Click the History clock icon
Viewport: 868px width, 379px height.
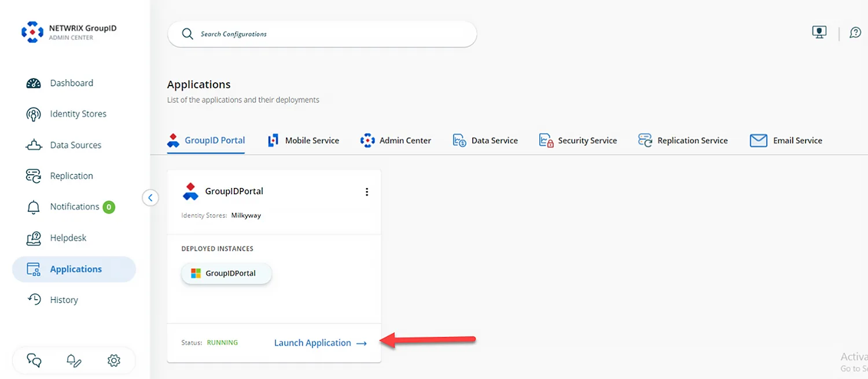34,300
